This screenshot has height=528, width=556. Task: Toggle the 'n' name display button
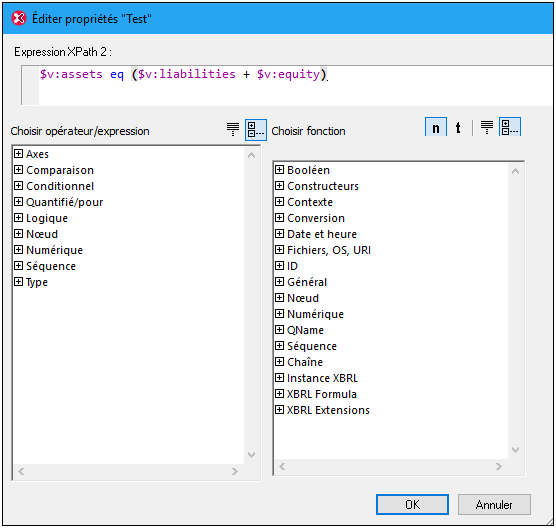point(435,127)
